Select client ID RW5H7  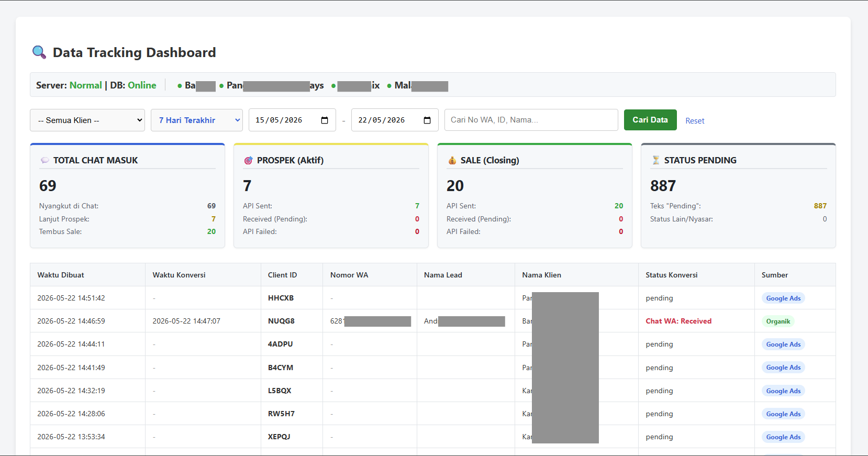point(281,414)
